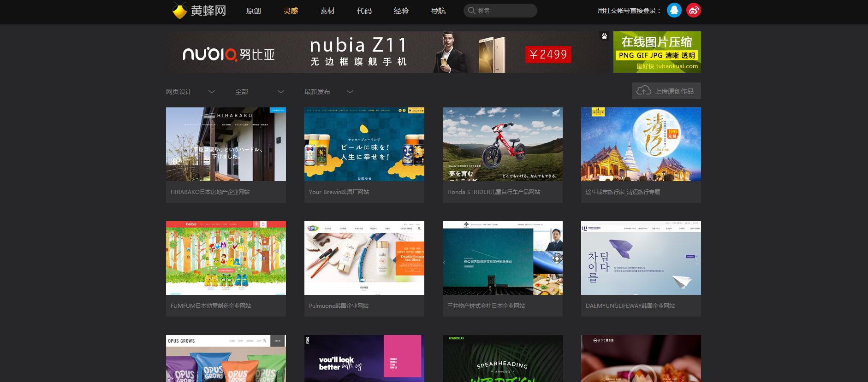Image resolution: width=868 pixels, height=382 pixels.
Task: Open the nubia Z11 banner ad
Action: [x=388, y=52]
